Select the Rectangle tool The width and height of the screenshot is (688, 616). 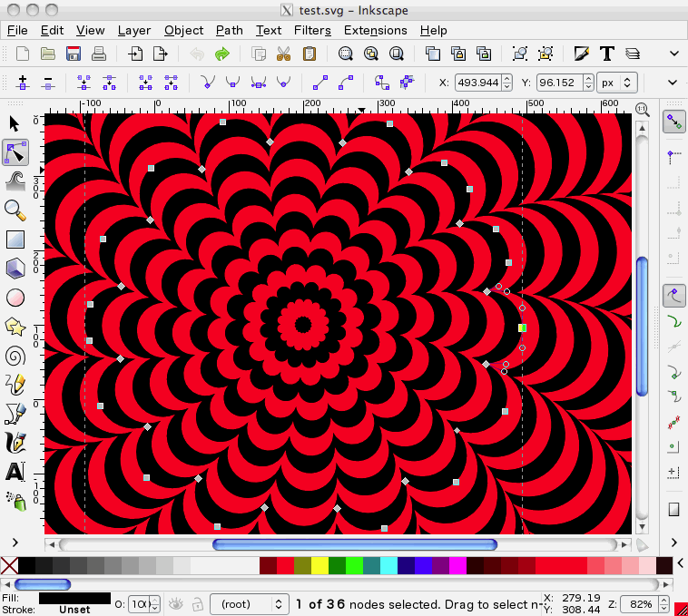tap(15, 240)
